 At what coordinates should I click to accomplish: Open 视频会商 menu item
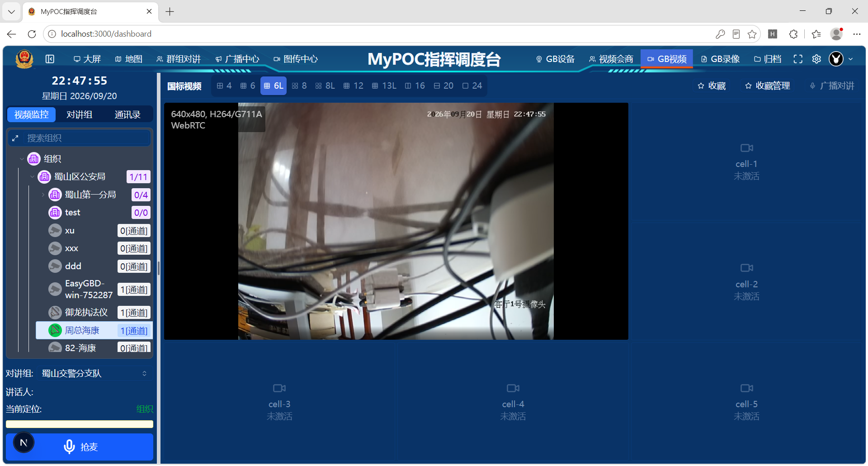(x=611, y=59)
